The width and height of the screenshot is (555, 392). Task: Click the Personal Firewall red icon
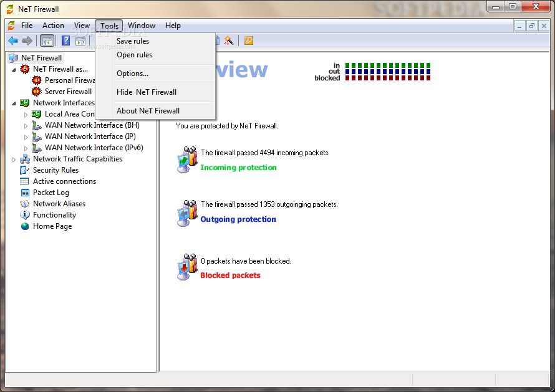point(36,80)
